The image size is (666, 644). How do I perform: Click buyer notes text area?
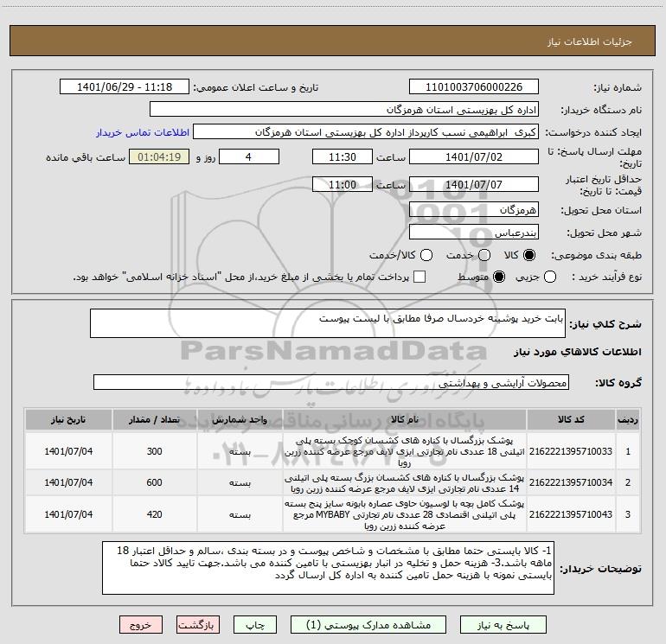(328, 568)
